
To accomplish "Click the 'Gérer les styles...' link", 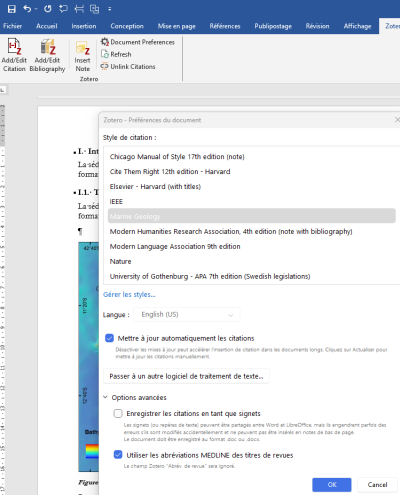I will (129, 294).
